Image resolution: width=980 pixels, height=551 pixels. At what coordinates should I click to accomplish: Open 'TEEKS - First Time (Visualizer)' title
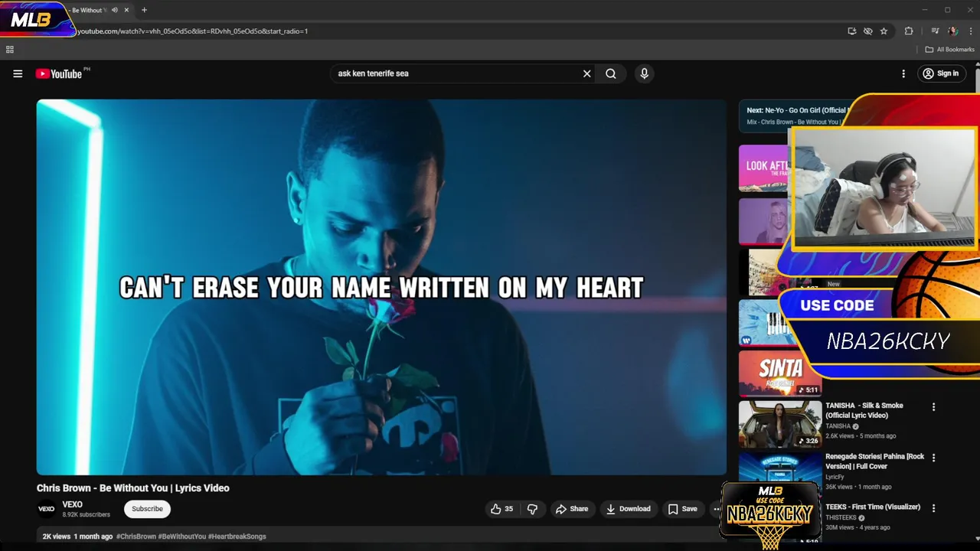873,507
